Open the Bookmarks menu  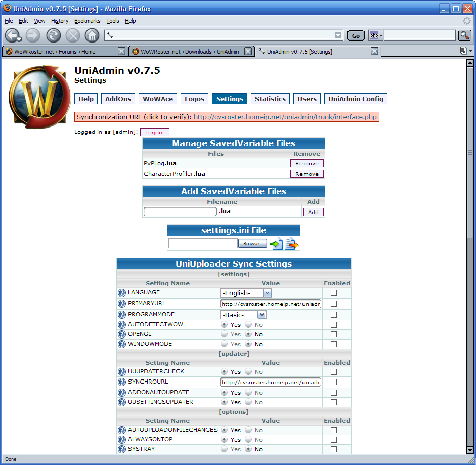click(x=87, y=21)
